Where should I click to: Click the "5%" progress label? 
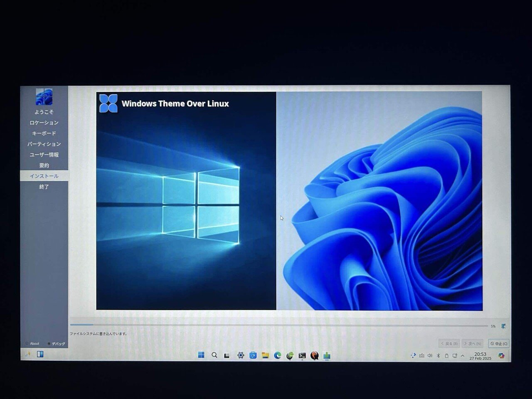click(493, 326)
